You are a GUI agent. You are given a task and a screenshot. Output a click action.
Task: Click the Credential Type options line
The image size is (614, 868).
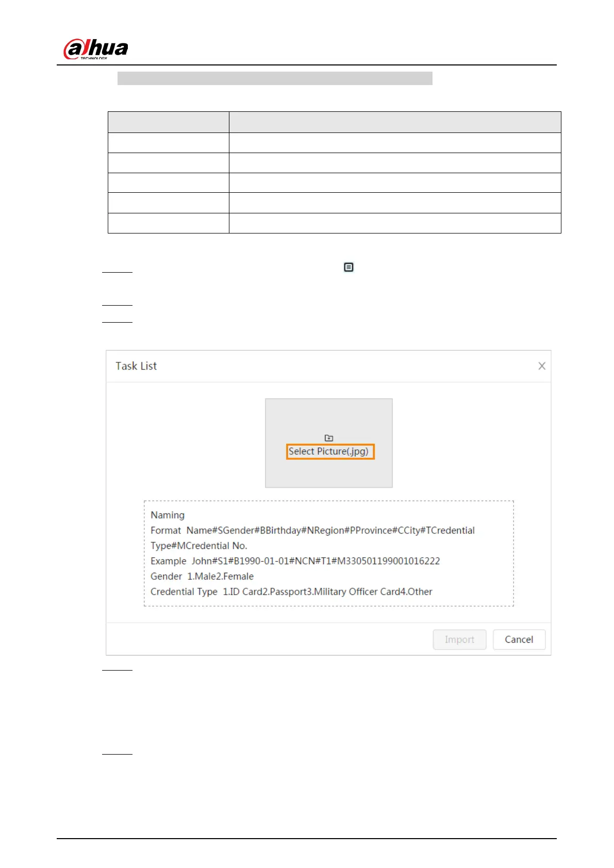pyautogui.click(x=291, y=592)
